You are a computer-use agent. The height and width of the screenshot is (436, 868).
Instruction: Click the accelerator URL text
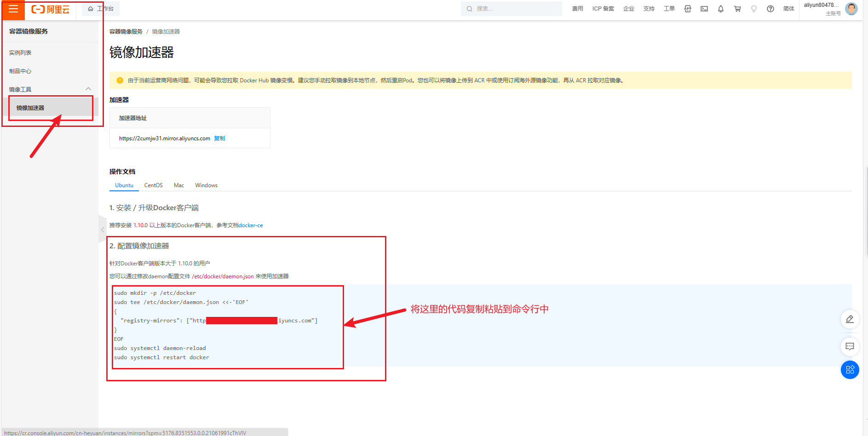tap(165, 138)
